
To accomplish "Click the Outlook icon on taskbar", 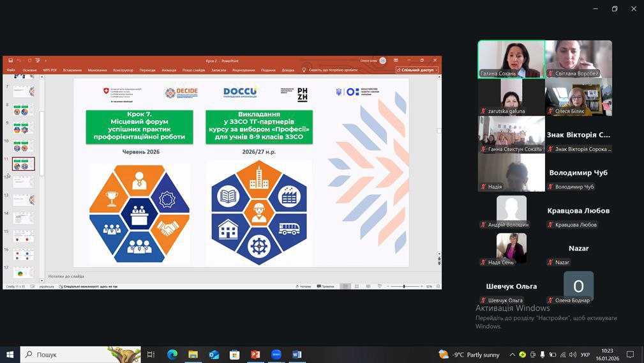I will [214, 355].
